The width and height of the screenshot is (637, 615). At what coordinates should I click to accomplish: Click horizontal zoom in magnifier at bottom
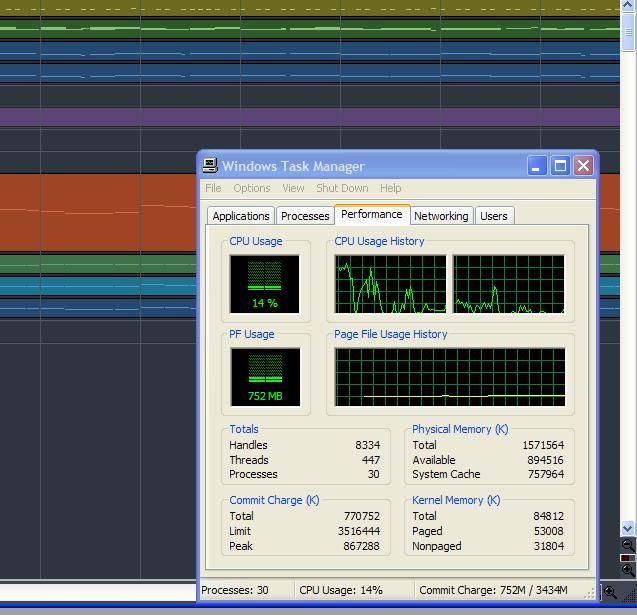pos(610,592)
